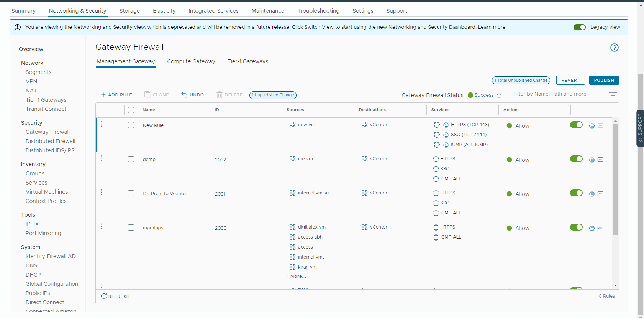Expand "1 More..." sources in mgmt ips
The width and height of the screenshot is (644, 318).
point(296,276)
